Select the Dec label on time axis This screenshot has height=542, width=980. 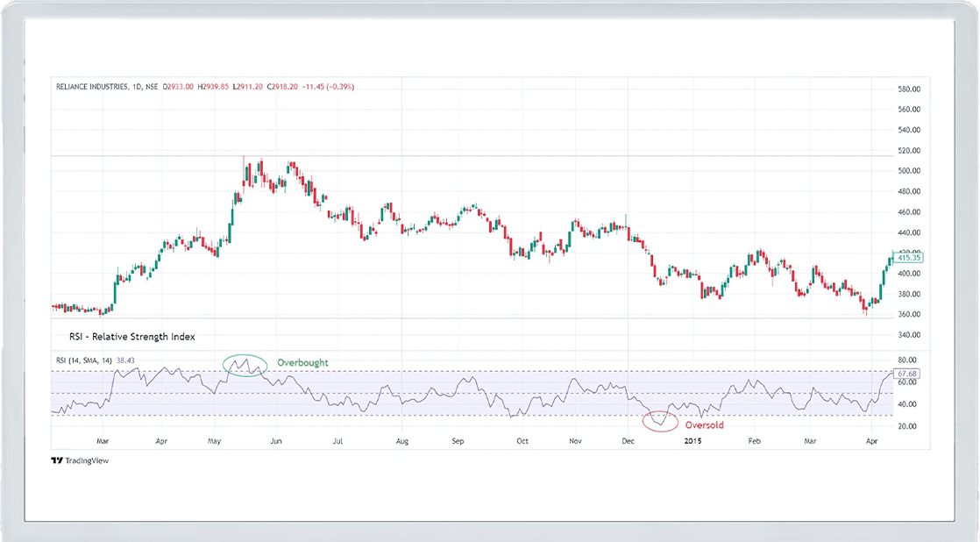click(628, 441)
